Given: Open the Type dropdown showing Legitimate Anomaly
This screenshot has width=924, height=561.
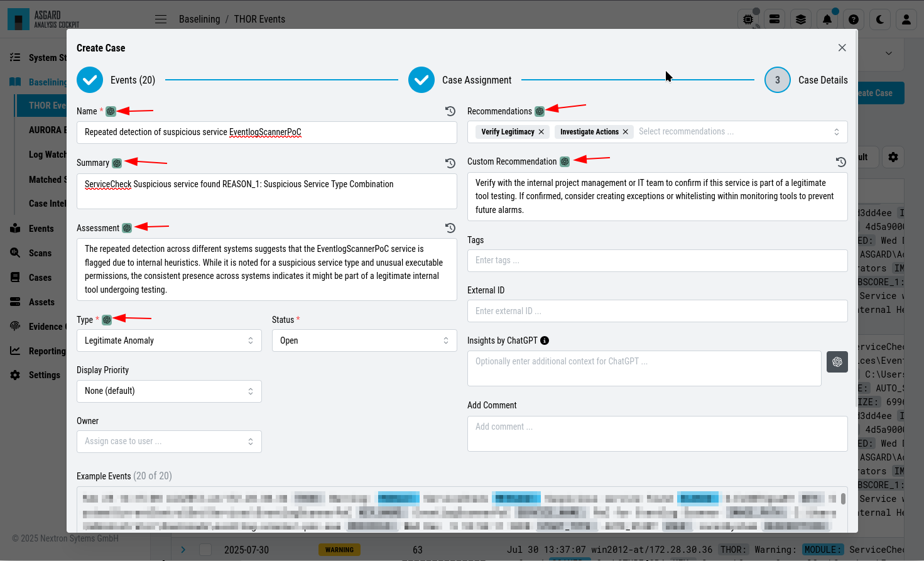Looking at the screenshot, I should 169,340.
